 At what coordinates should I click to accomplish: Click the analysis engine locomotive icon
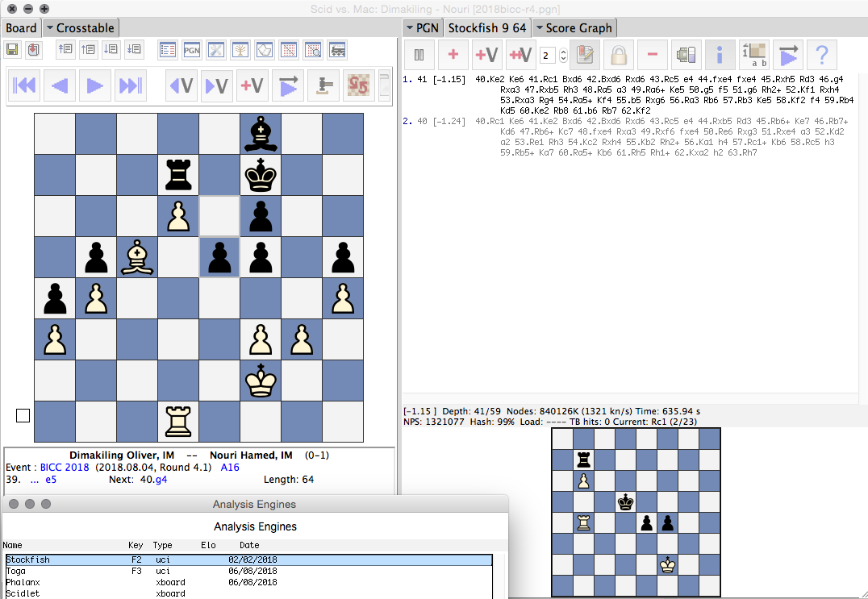point(337,50)
